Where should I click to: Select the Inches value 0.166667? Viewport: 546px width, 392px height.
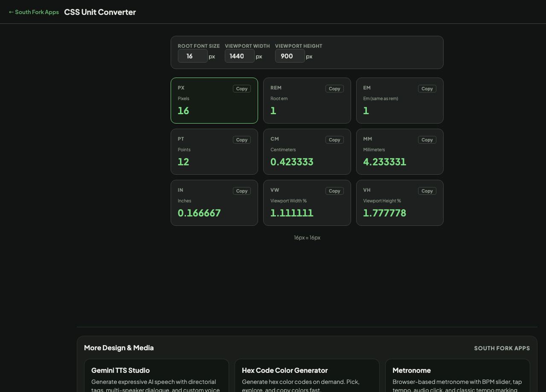pos(199,213)
